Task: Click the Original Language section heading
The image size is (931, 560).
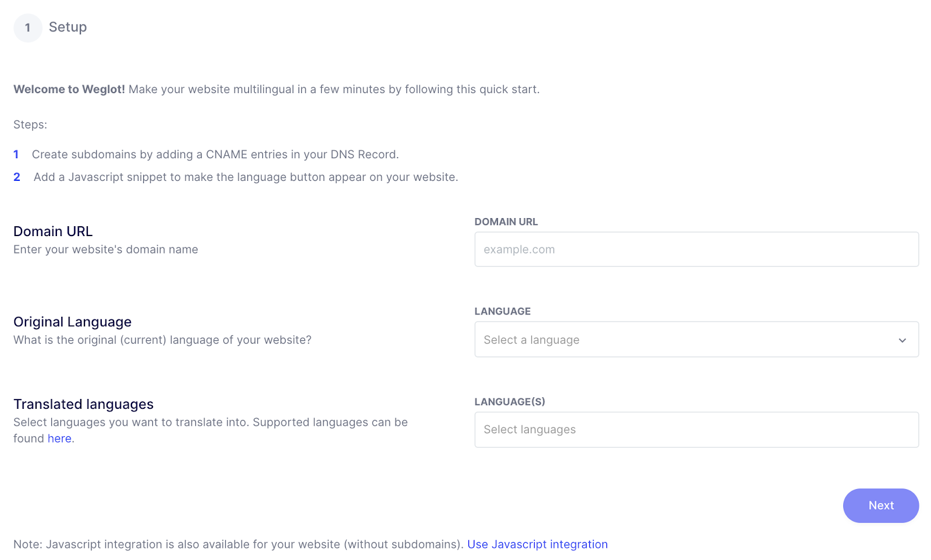Action: tap(72, 322)
